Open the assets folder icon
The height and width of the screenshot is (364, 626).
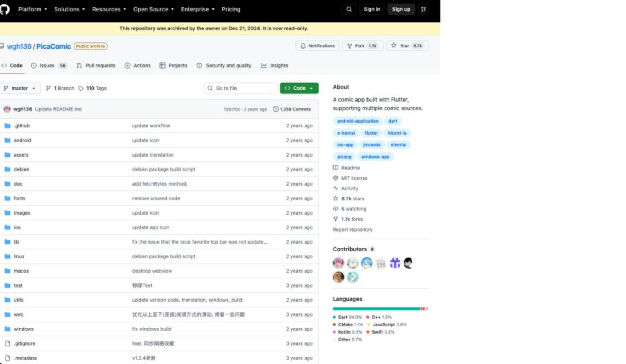(x=7, y=155)
